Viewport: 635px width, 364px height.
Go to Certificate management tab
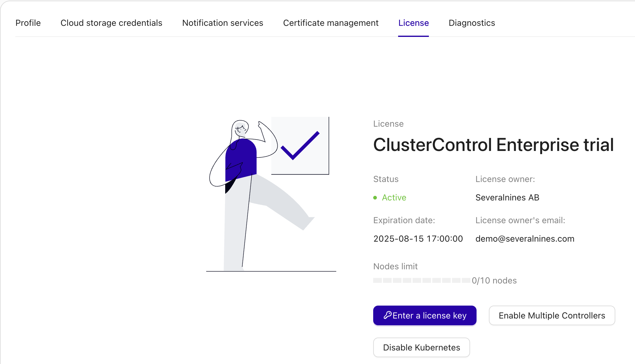pos(331,23)
